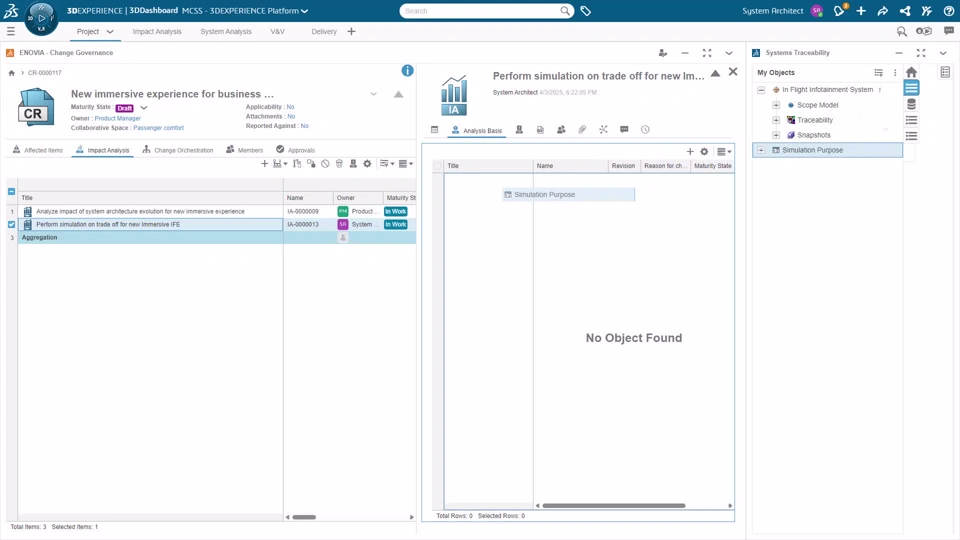The image size is (960, 540).
Task: Open the tools icon in the top bar
Action: pyautogui.click(x=926, y=11)
